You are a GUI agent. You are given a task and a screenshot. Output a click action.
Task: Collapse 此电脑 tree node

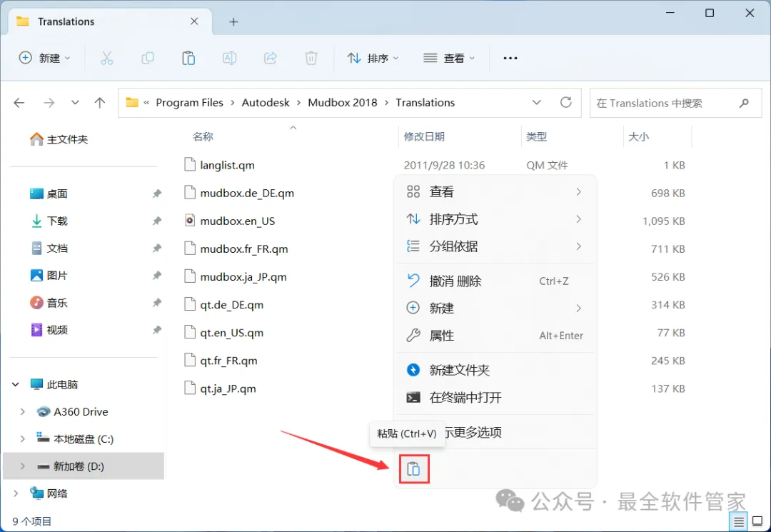[x=16, y=384]
